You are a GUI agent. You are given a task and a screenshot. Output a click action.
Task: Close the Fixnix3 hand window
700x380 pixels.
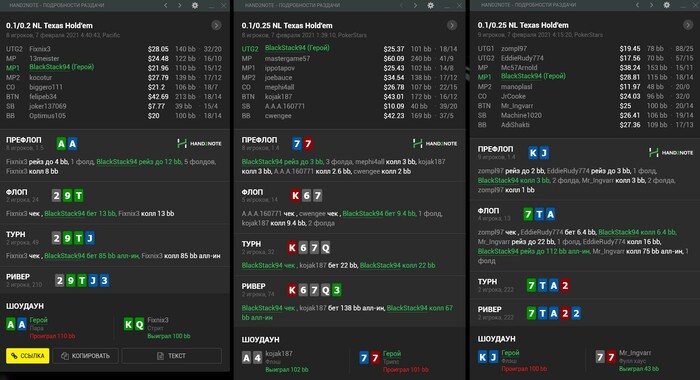click(x=224, y=5)
